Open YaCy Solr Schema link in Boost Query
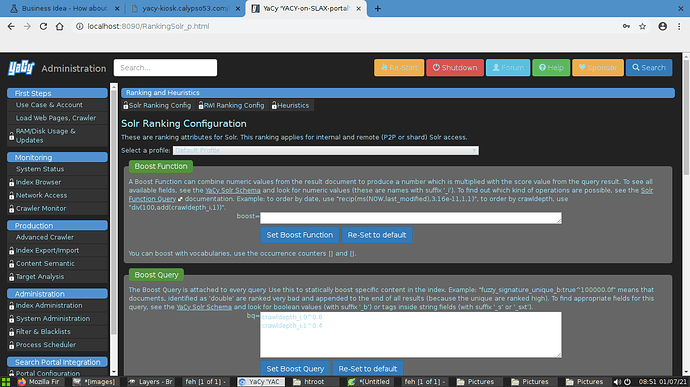Screen dimensions: 690x387 [x=204, y=307]
